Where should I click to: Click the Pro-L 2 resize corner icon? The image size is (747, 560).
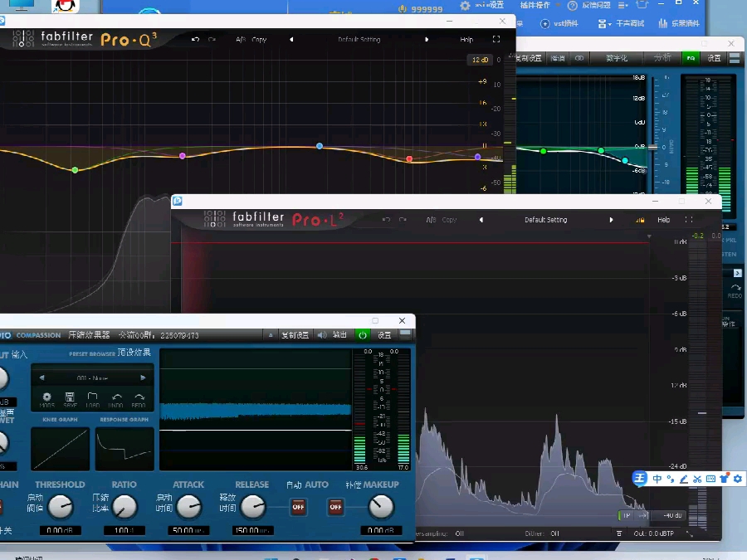[x=690, y=533]
